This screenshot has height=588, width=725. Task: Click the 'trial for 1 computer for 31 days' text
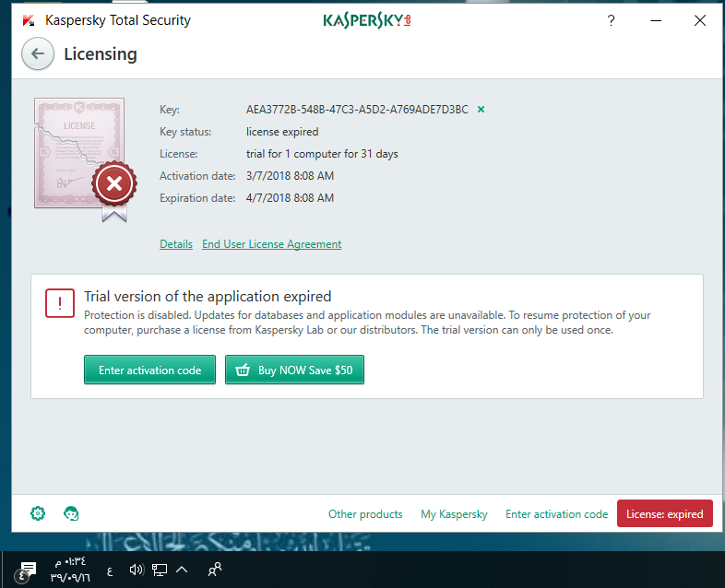(x=322, y=154)
